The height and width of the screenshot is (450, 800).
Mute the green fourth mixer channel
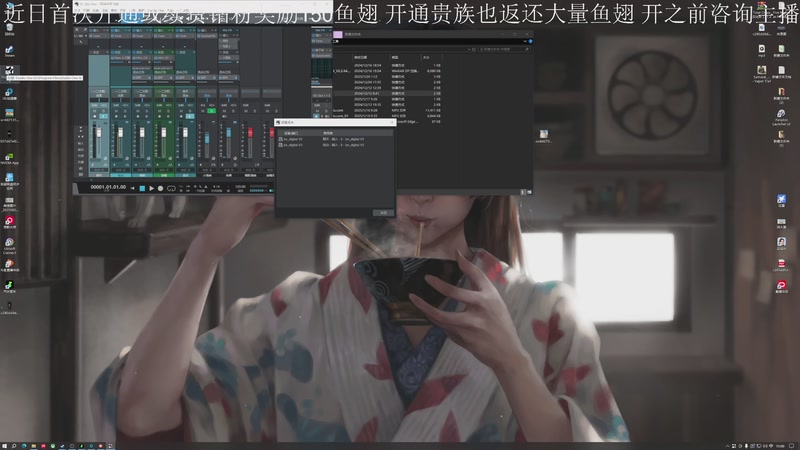click(160, 111)
